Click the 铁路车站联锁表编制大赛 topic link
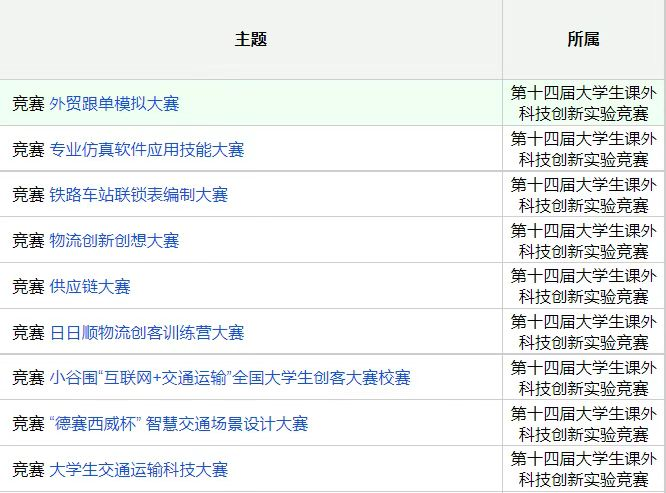This screenshot has width=666, height=493. click(x=138, y=195)
